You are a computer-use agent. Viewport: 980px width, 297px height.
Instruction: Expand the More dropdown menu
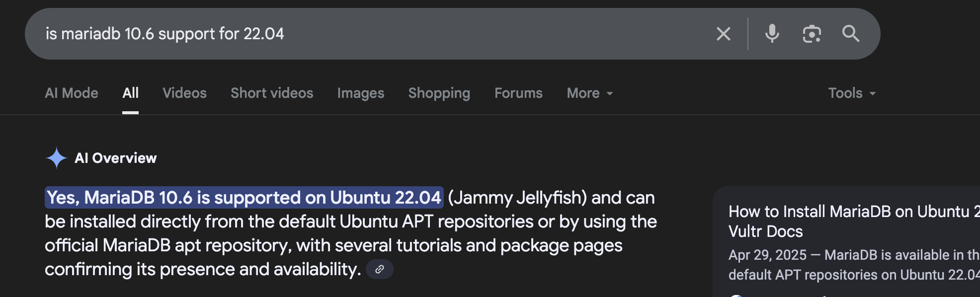pyautogui.click(x=590, y=93)
